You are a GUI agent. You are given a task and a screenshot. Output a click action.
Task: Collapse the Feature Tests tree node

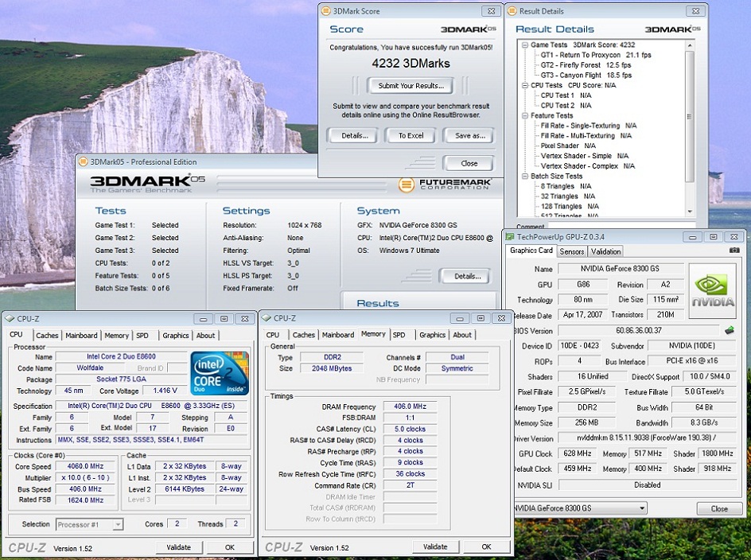pos(525,115)
